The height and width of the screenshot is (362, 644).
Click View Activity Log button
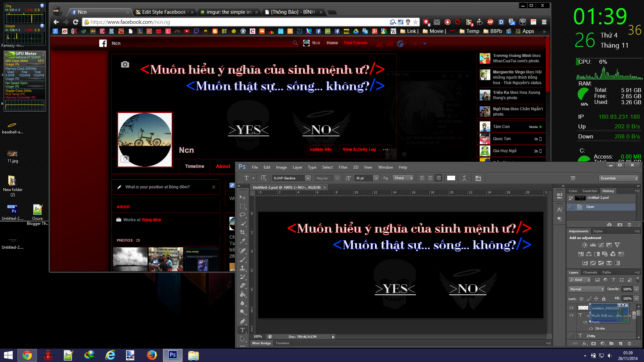(x=359, y=149)
